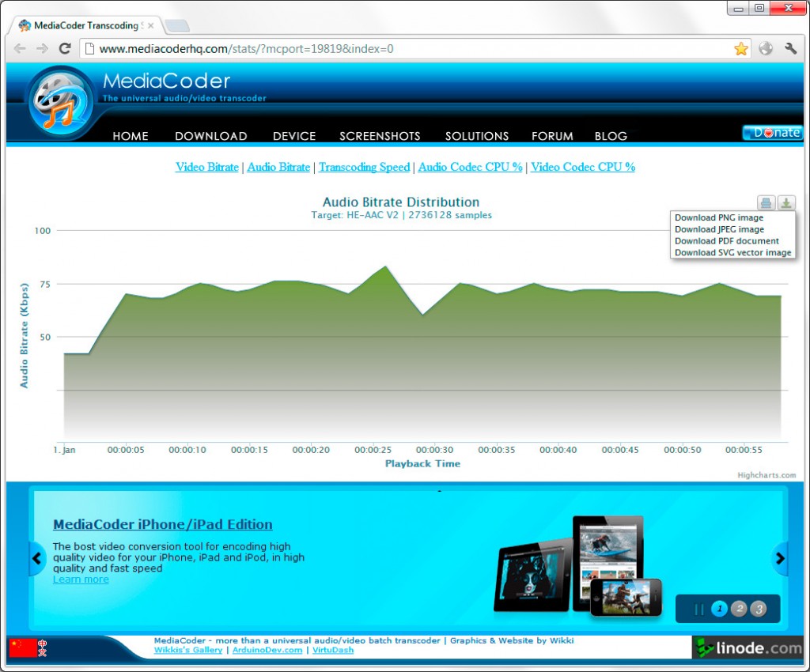Click the Highcharts.com credit link

[x=766, y=475]
